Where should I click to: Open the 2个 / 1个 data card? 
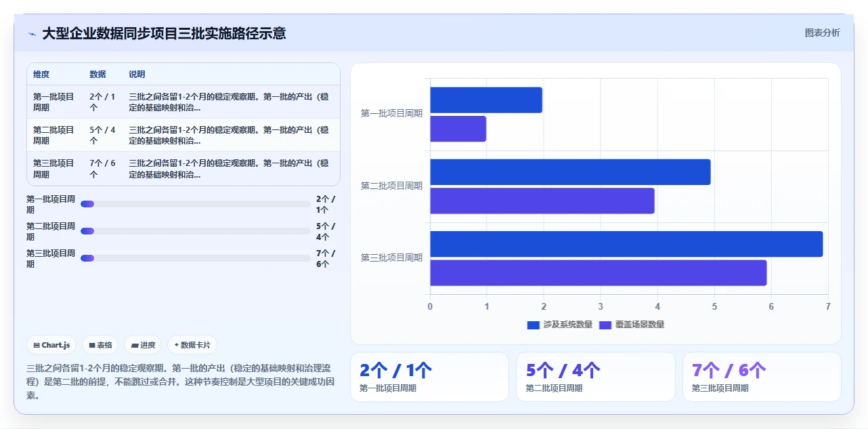pyautogui.click(x=429, y=377)
